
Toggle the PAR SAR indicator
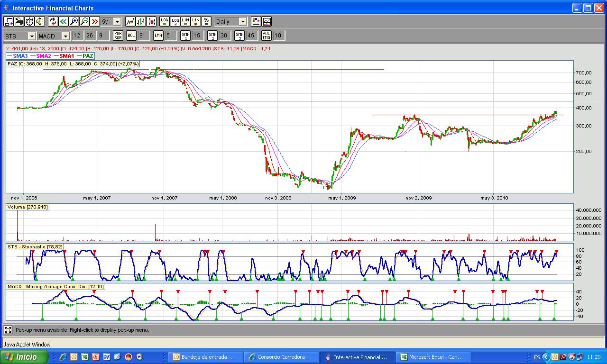118,36
